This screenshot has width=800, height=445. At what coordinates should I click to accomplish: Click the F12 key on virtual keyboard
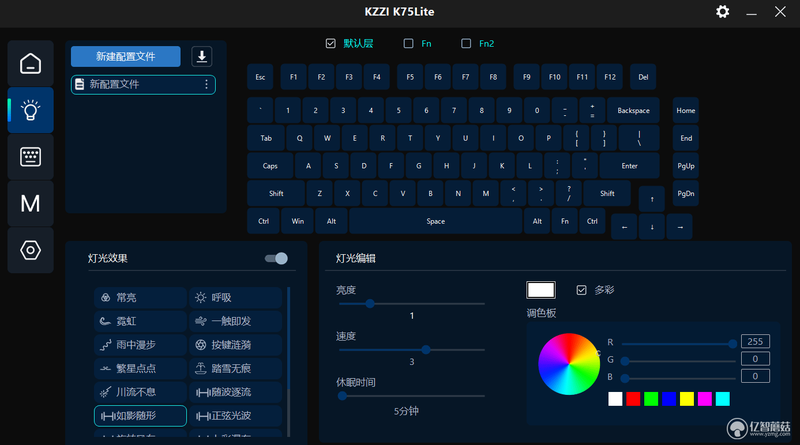click(x=610, y=77)
